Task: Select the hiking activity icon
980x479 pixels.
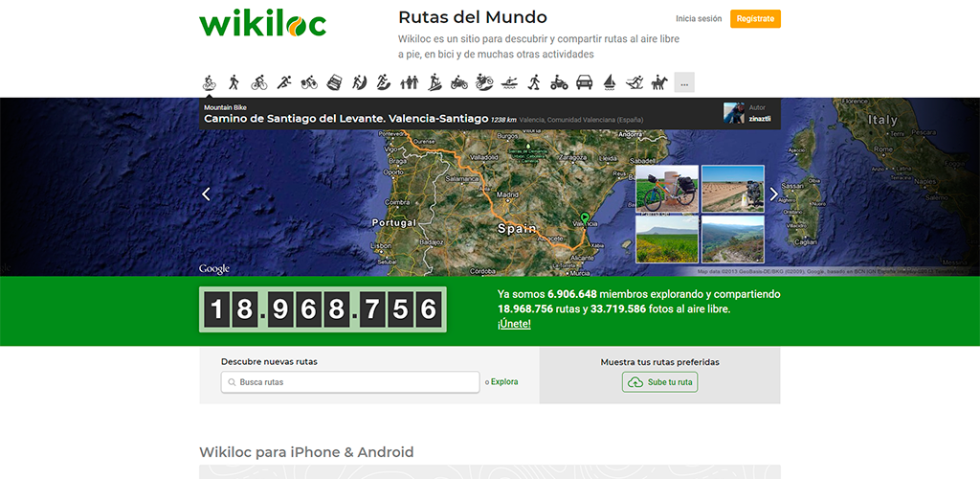Action: coord(234,82)
